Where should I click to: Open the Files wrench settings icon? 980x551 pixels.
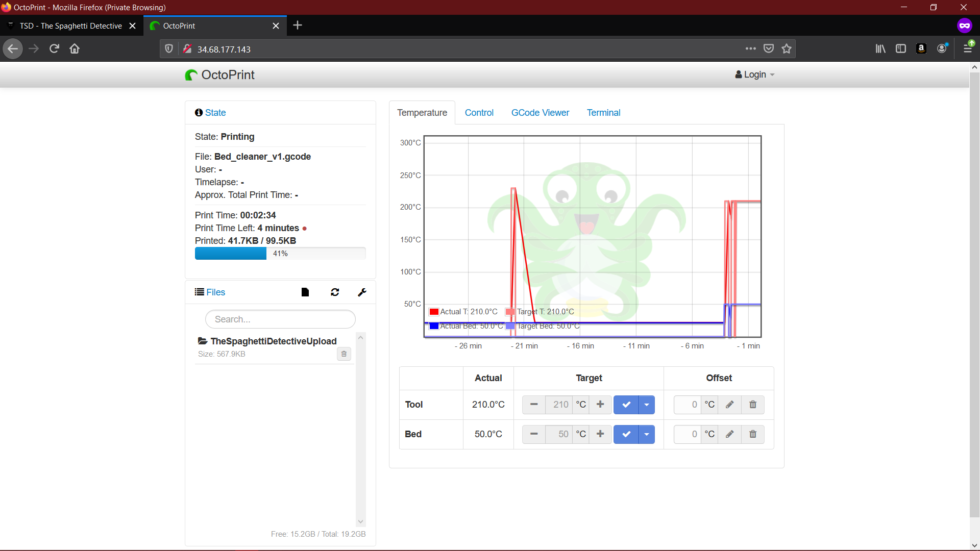[362, 292]
